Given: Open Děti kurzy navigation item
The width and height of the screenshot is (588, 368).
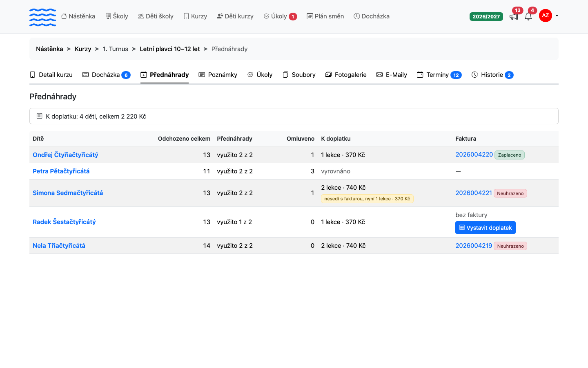Looking at the screenshot, I should click(x=235, y=16).
